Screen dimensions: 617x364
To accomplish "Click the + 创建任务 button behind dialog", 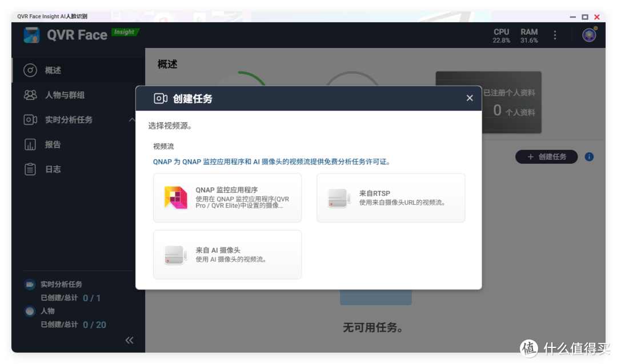I will [x=546, y=157].
